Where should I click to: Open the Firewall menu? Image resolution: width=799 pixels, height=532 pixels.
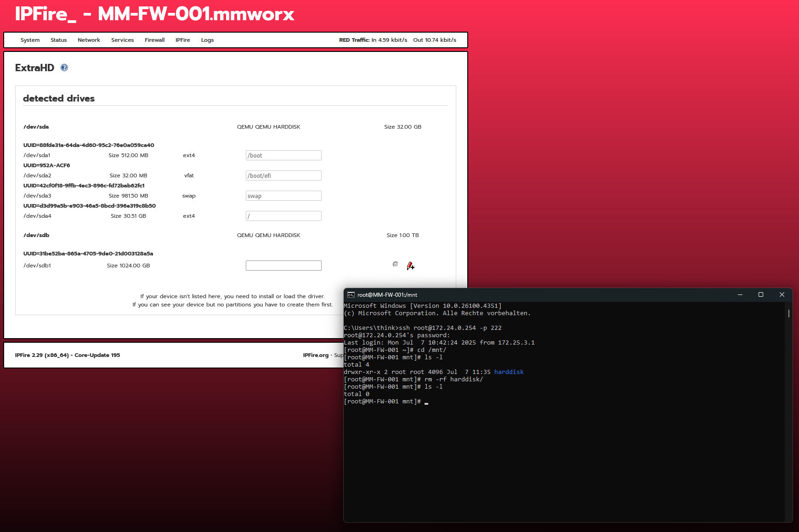(154, 40)
